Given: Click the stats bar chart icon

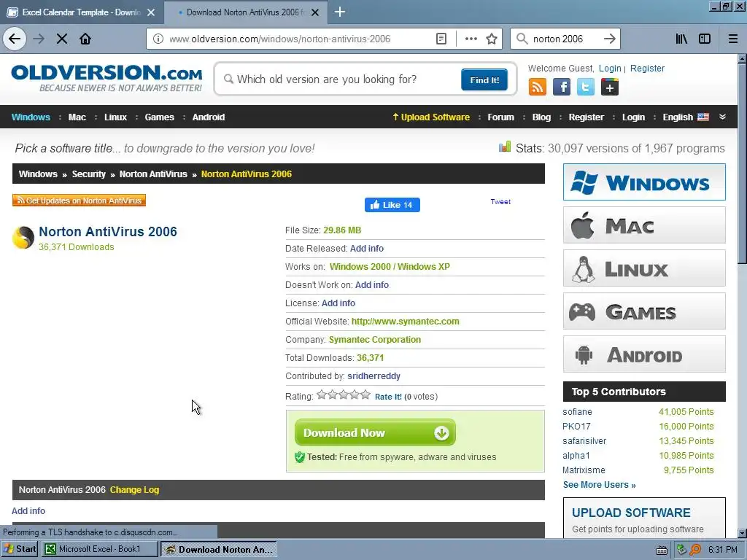Looking at the screenshot, I should [505, 147].
